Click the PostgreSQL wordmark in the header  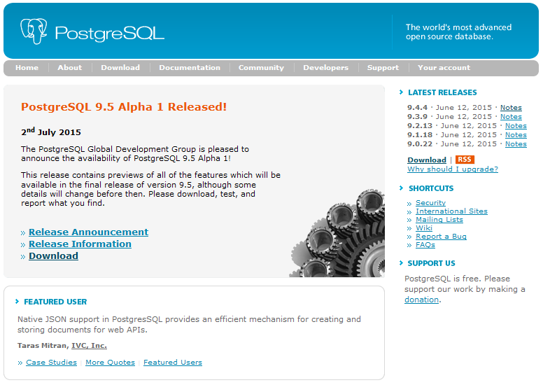coord(109,34)
